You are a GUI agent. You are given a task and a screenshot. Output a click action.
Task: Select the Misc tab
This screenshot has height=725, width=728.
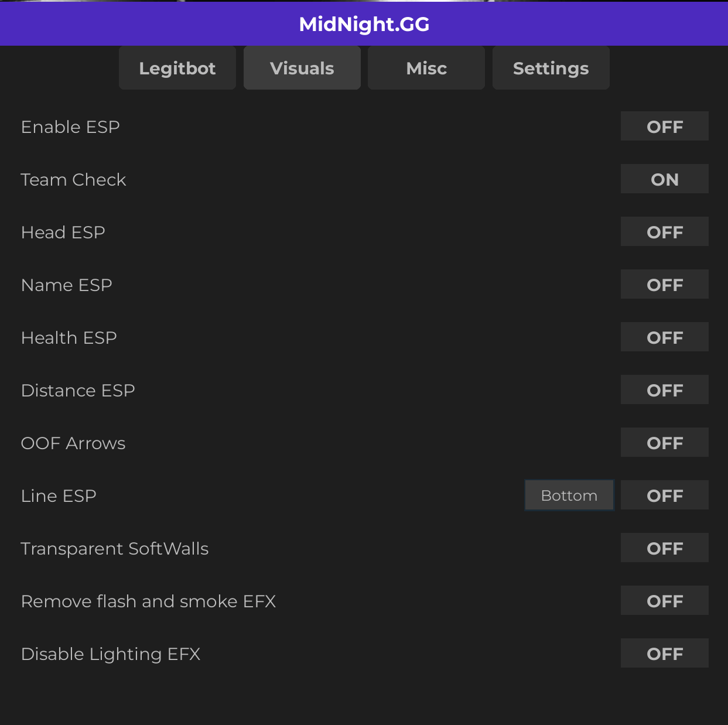click(x=426, y=68)
